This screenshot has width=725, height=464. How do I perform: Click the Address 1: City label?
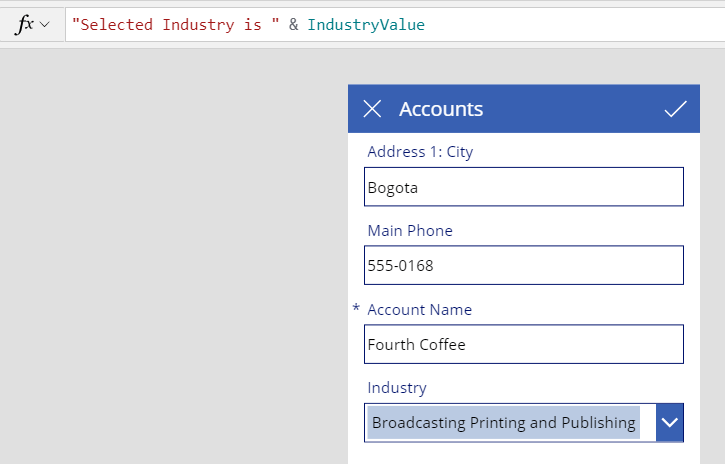click(x=420, y=152)
